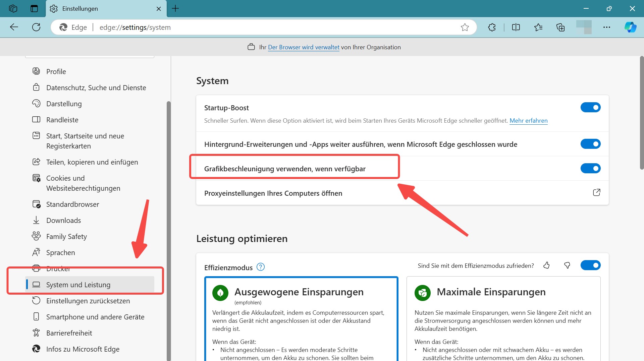Click the Family Safety icon
This screenshot has height=361, width=644.
point(36,236)
